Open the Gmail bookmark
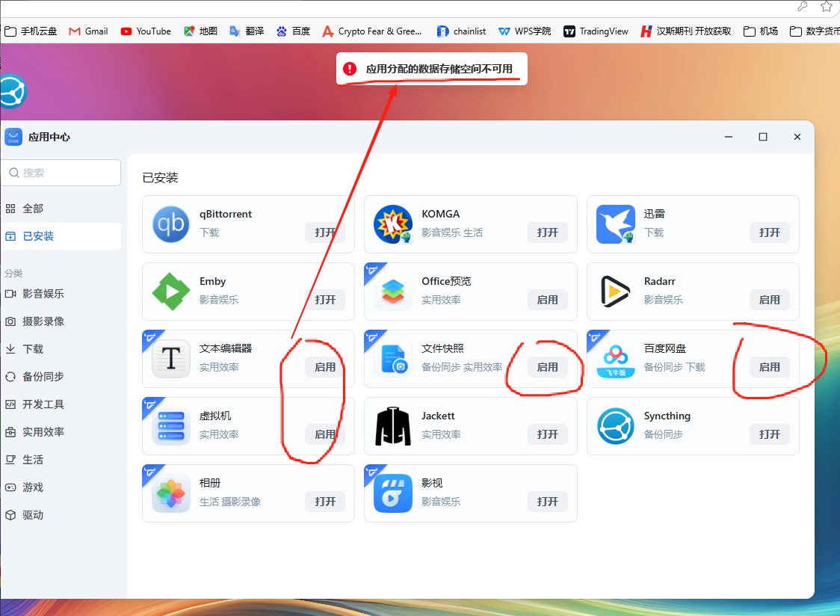Viewport: 840px width, 616px height. point(88,31)
